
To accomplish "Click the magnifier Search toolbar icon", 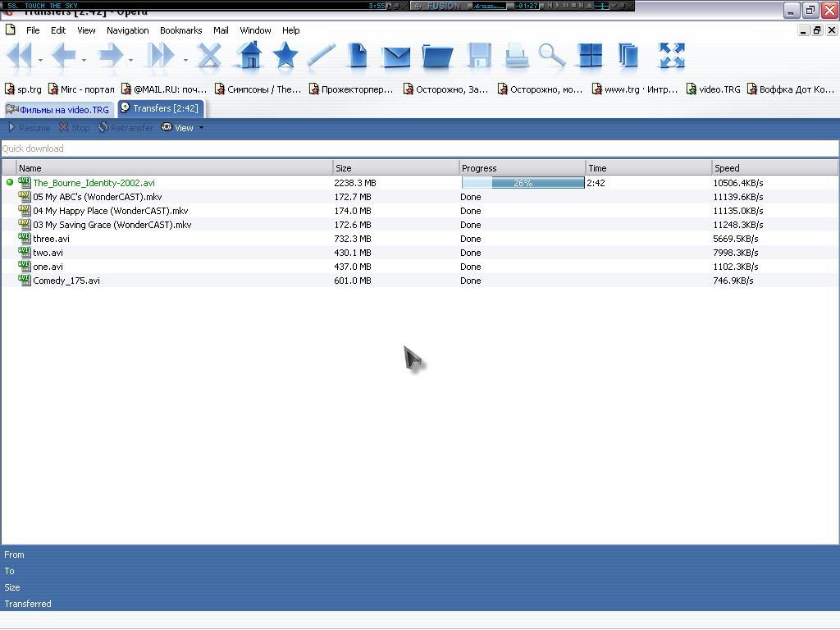I will tap(551, 56).
